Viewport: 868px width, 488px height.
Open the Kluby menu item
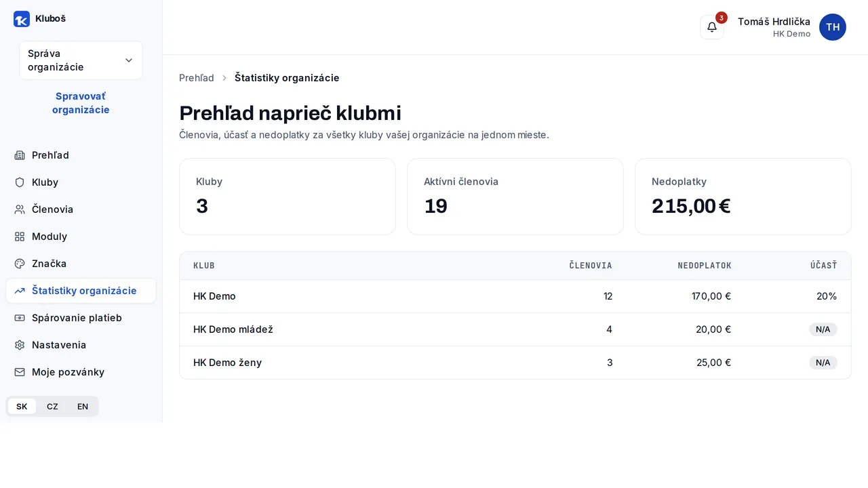pos(81,182)
